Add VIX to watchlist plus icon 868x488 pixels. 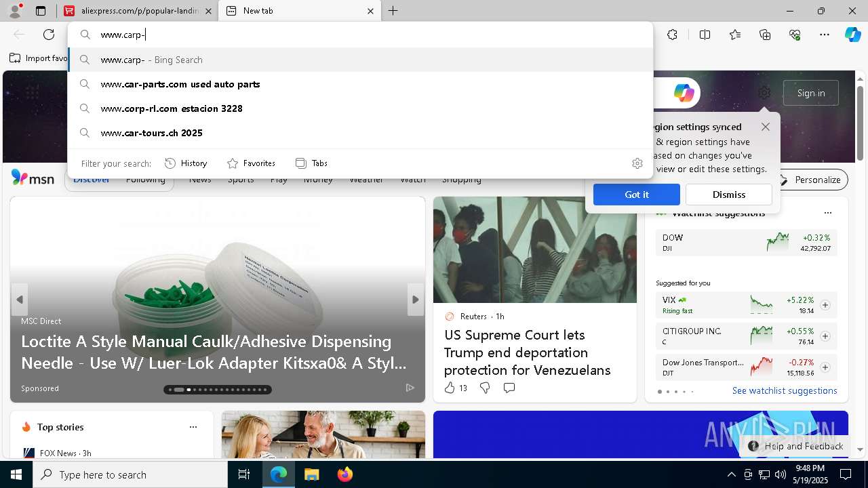click(x=825, y=305)
